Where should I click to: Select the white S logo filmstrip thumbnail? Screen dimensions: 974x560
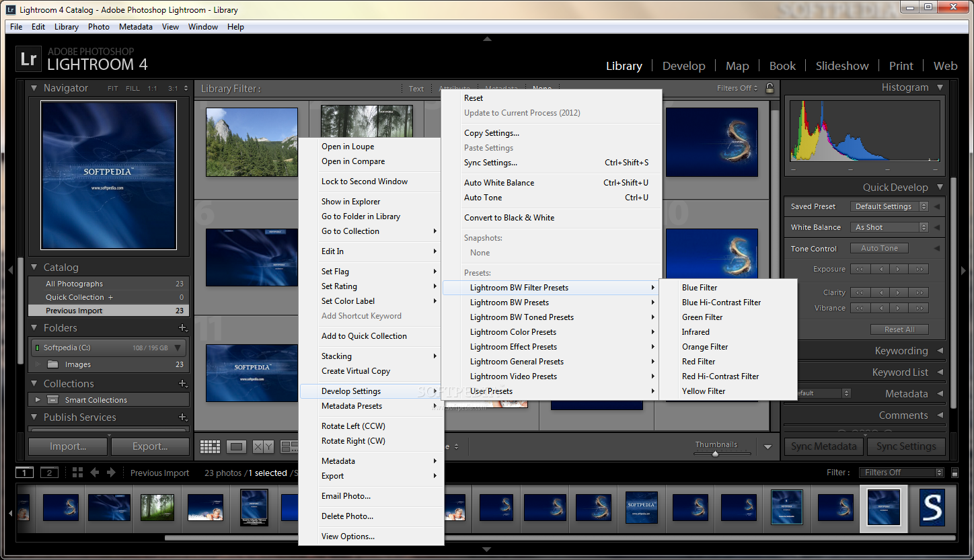(x=932, y=508)
